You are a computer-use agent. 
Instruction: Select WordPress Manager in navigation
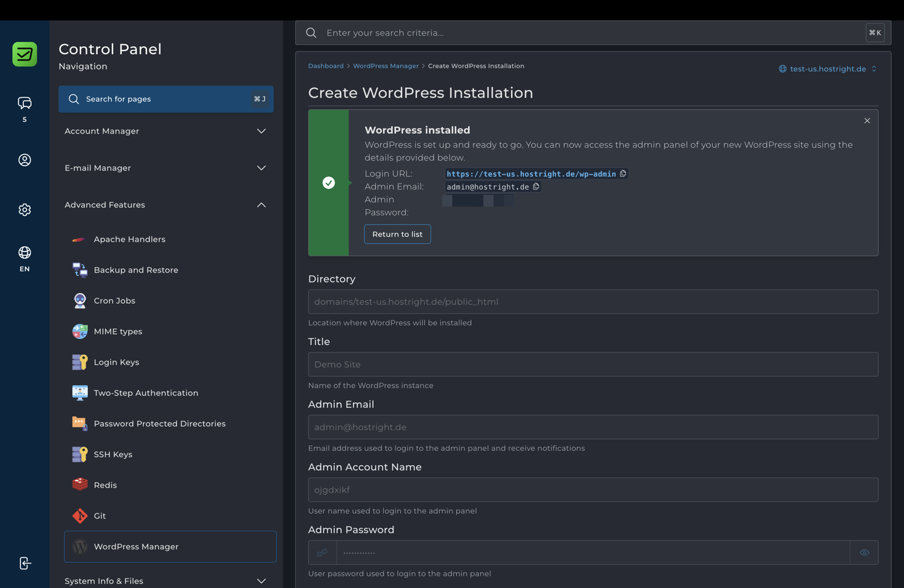[x=170, y=547]
